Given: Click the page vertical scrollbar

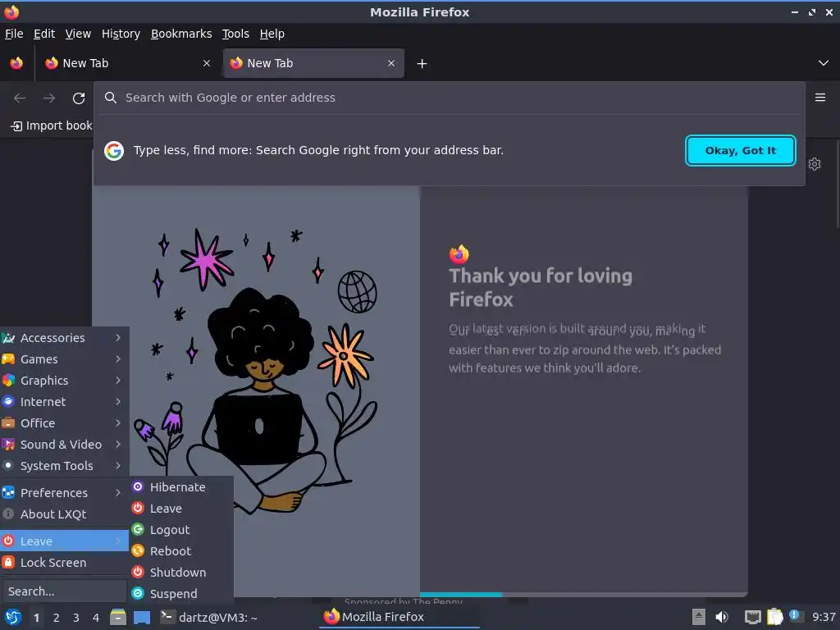Looking at the screenshot, I should click(837, 184).
